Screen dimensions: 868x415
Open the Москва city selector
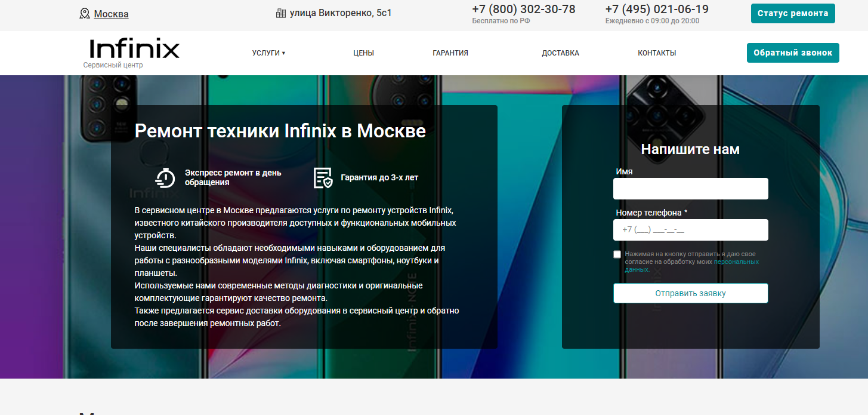(111, 14)
